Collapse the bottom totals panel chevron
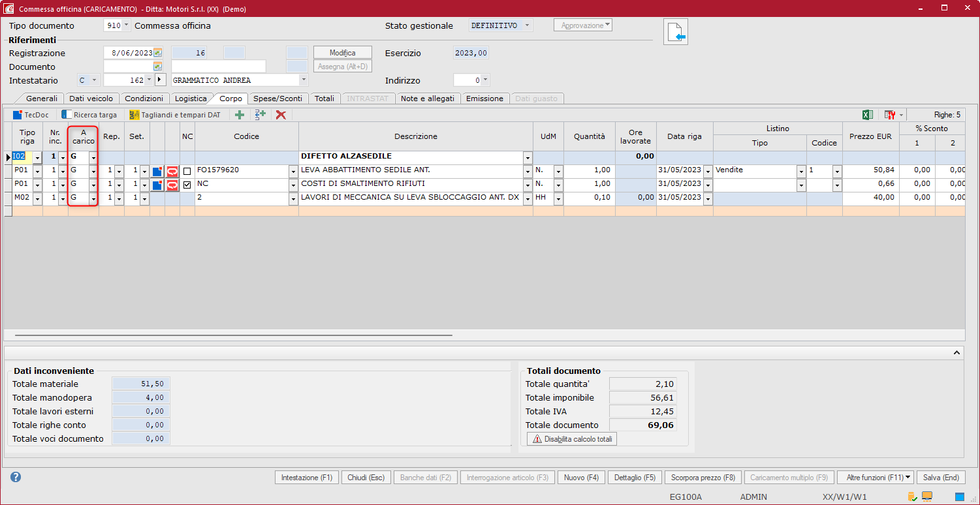980x505 pixels. (x=957, y=352)
